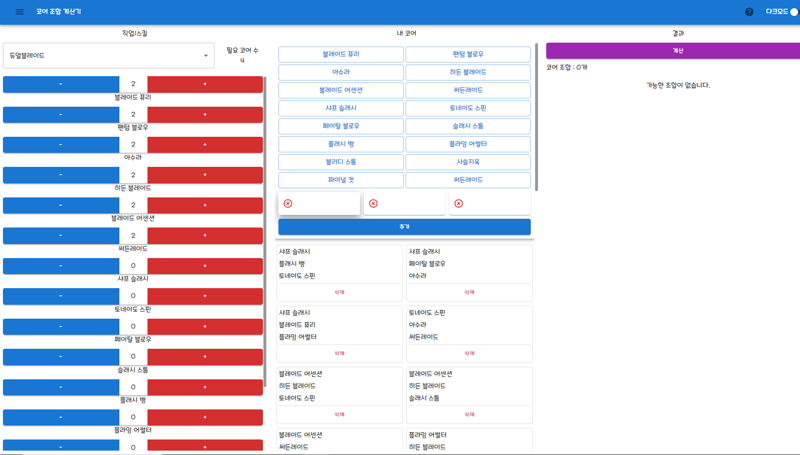This screenshot has height=455, width=800.
Task: Select 토네이도 스핀 in my cores
Action: tap(468, 108)
